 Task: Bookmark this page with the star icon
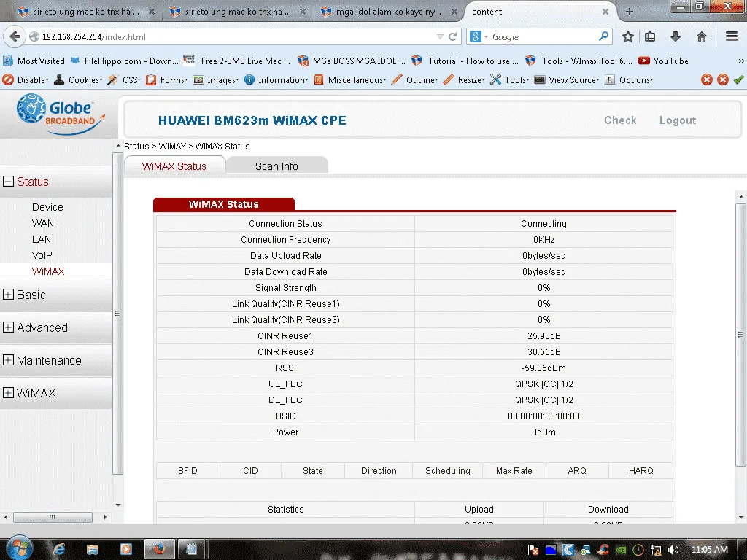pyautogui.click(x=628, y=36)
